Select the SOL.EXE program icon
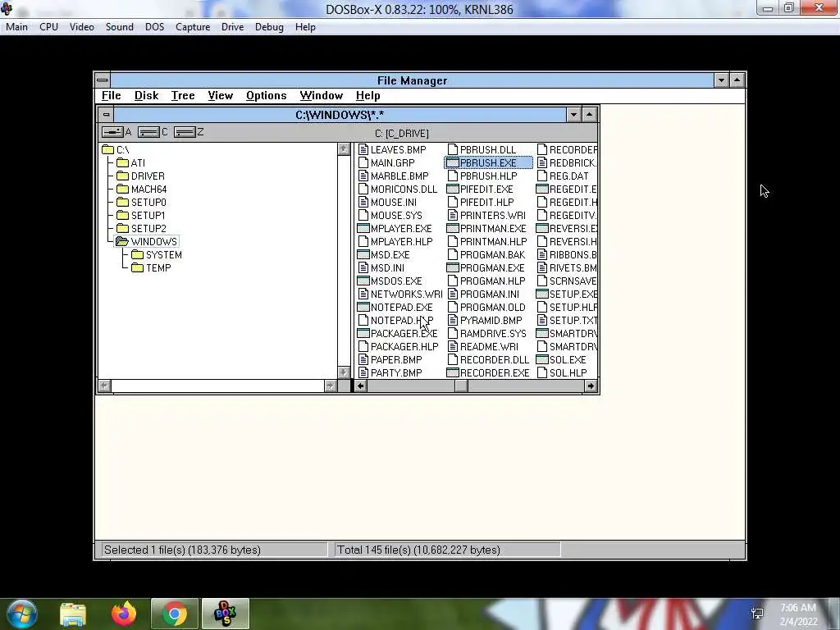This screenshot has height=630, width=840. tap(542, 359)
